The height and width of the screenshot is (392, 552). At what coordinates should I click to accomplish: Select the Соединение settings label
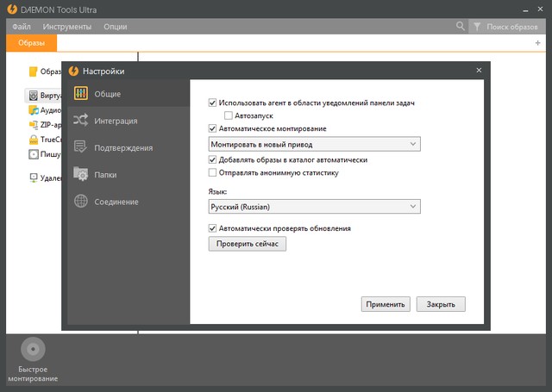[x=116, y=202]
